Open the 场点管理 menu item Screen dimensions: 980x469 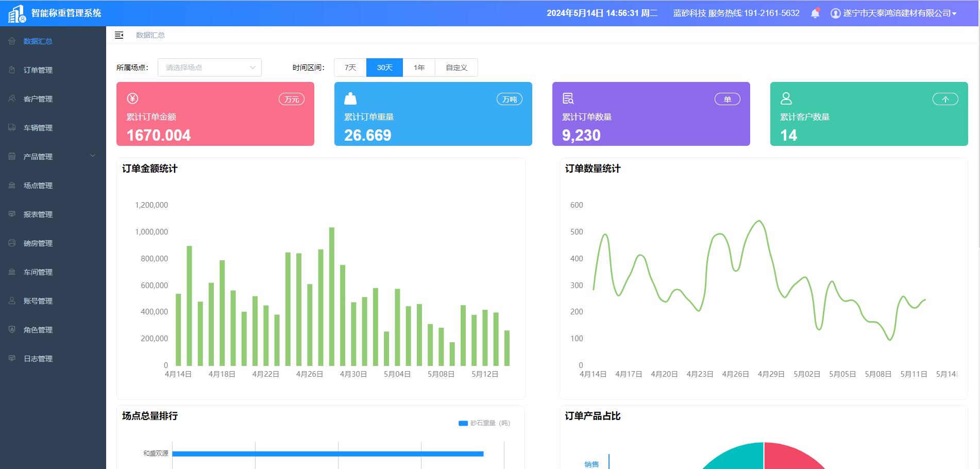pos(53,185)
